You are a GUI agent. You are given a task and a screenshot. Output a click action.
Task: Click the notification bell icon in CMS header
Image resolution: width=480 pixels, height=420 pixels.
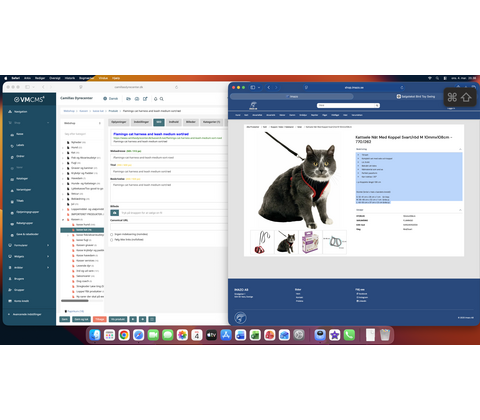pyautogui.click(x=155, y=99)
